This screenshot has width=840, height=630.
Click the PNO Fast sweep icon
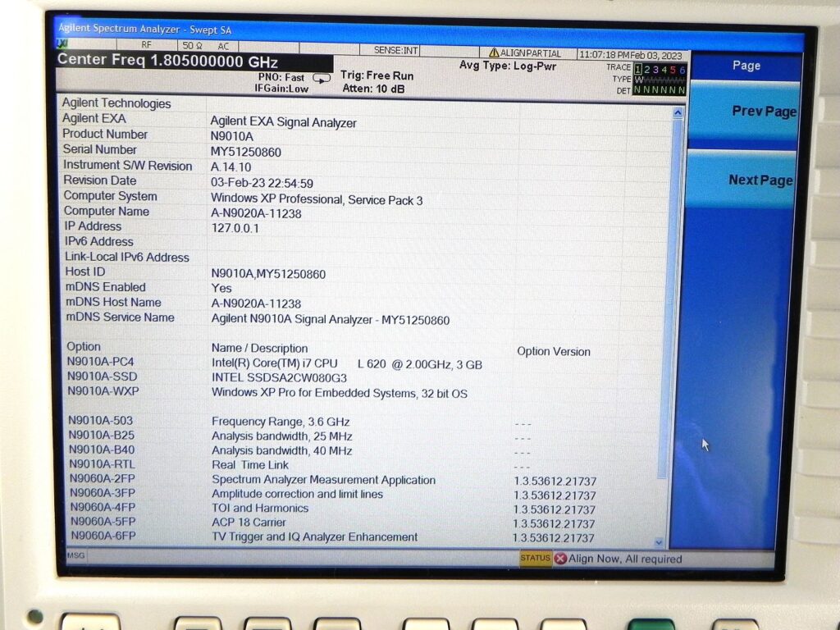[x=322, y=79]
